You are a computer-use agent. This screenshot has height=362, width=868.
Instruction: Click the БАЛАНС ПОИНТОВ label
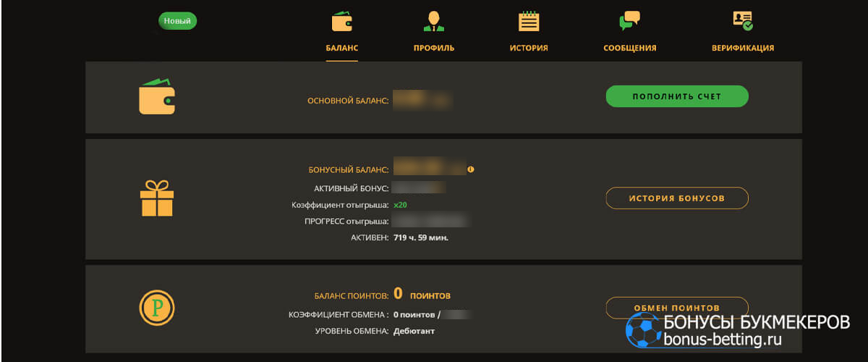click(352, 295)
